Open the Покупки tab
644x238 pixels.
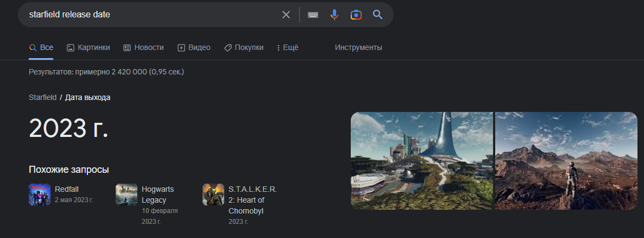coord(244,48)
